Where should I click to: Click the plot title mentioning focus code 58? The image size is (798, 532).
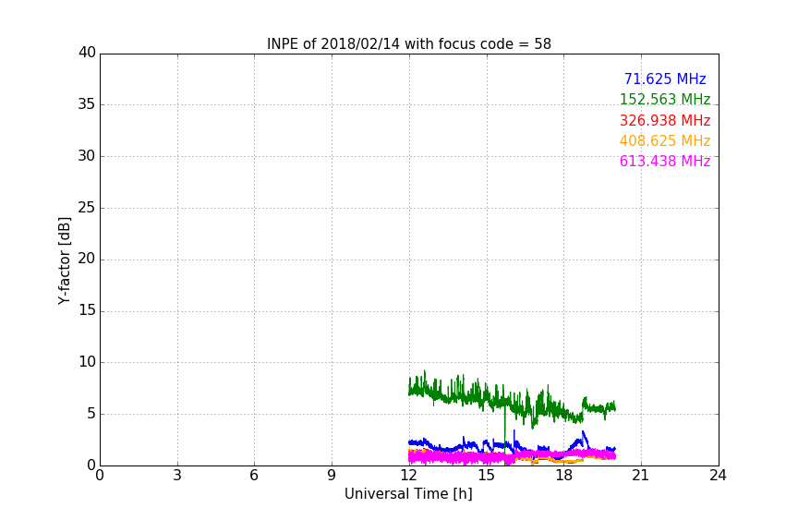pos(408,44)
